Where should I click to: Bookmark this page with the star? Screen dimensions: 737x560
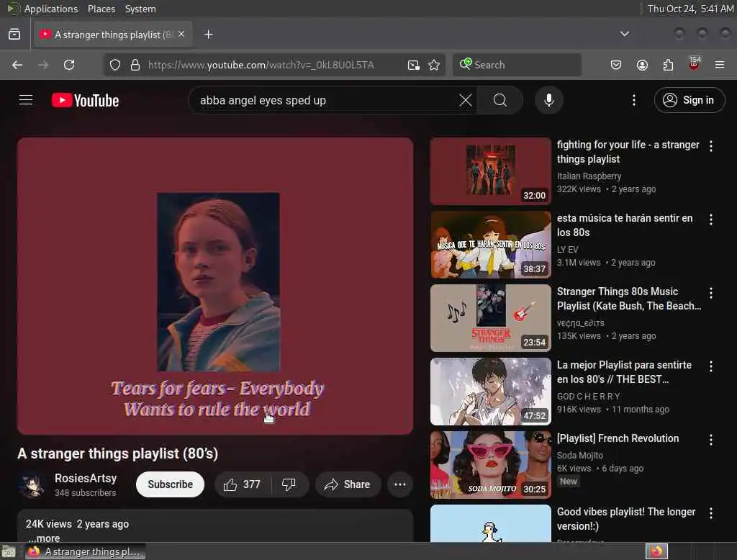pos(434,65)
